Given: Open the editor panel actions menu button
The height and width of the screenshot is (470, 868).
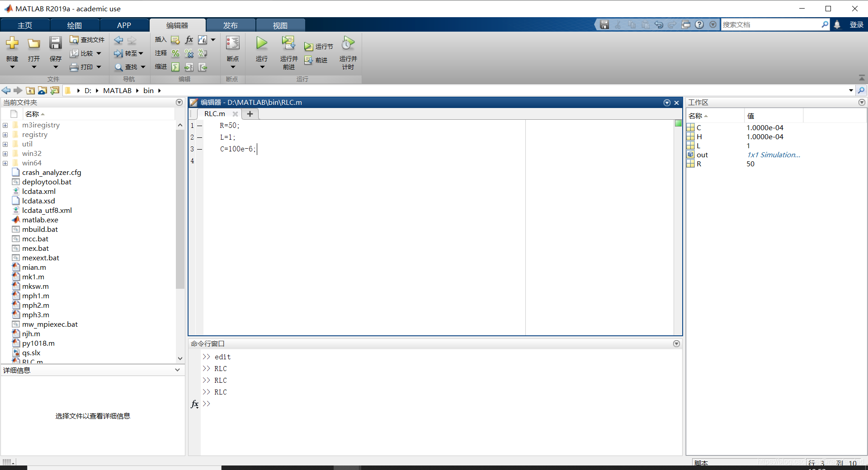Looking at the screenshot, I should pyautogui.click(x=667, y=103).
